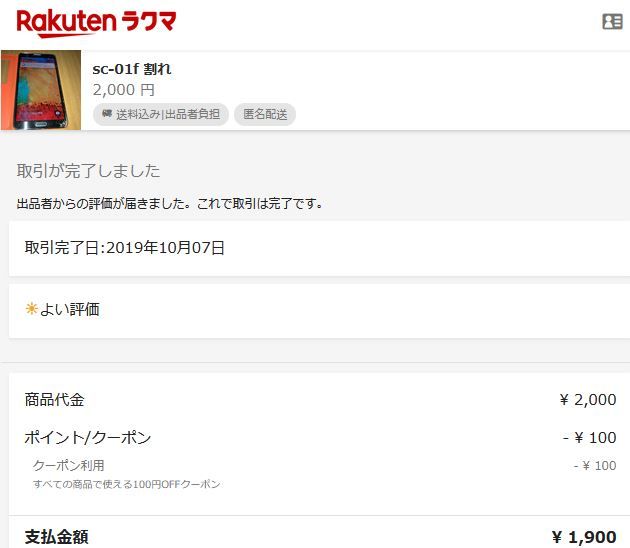Click the 100円OFFクーポン description text
630x548 pixels.
(x=127, y=484)
